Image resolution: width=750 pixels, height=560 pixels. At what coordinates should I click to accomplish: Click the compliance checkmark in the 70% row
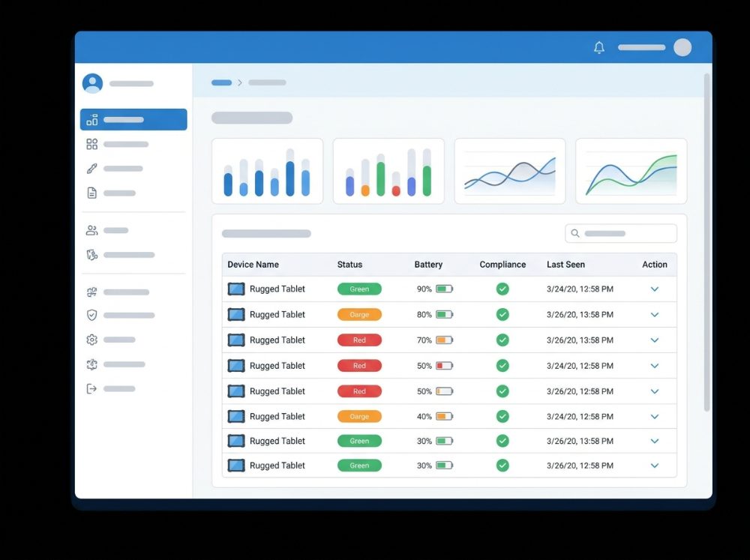[x=502, y=340]
